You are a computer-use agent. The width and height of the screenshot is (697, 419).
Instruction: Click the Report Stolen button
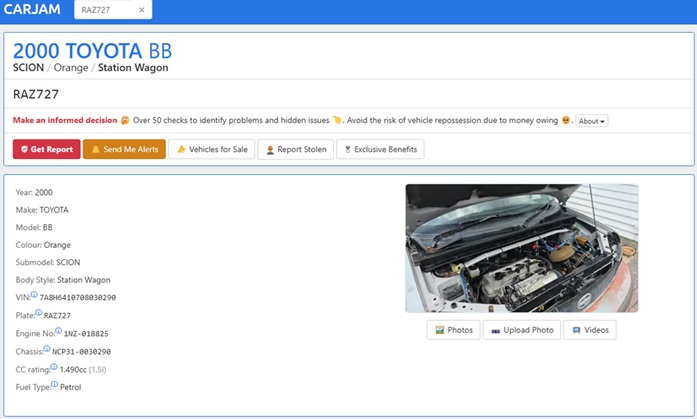pyautogui.click(x=296, y=149)
